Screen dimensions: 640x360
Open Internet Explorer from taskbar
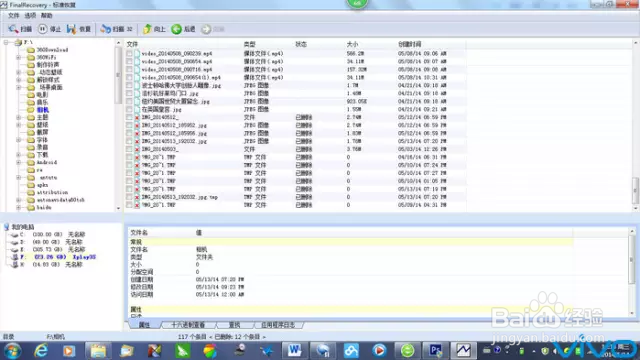[41, 351]
